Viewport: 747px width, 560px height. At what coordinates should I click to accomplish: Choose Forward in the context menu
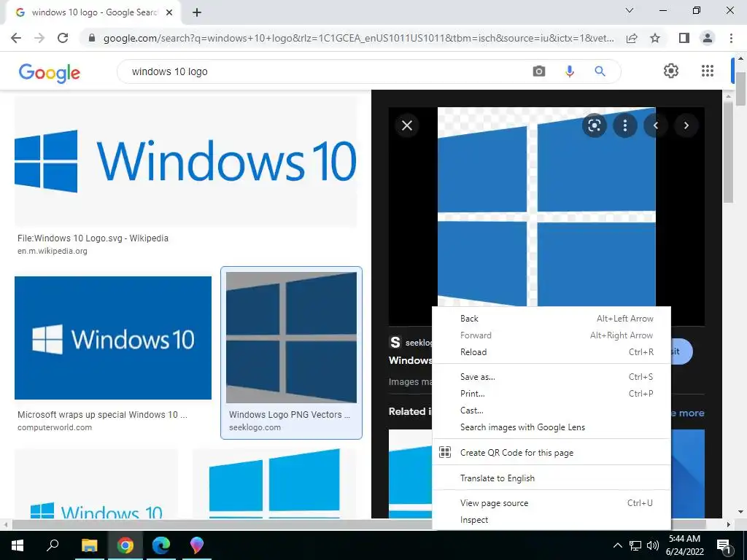[551, 335]
